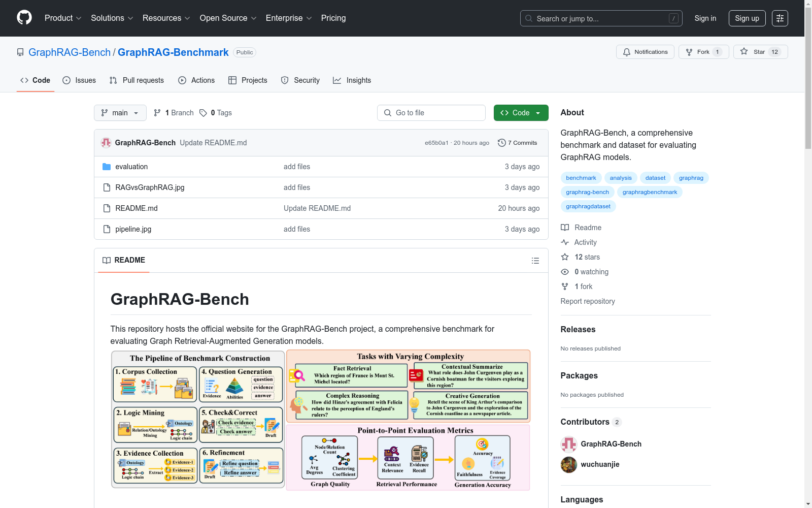Open the 7 Commits link
Image resolution: width=812 pixels, height=508 pixels.
(518, 143)
